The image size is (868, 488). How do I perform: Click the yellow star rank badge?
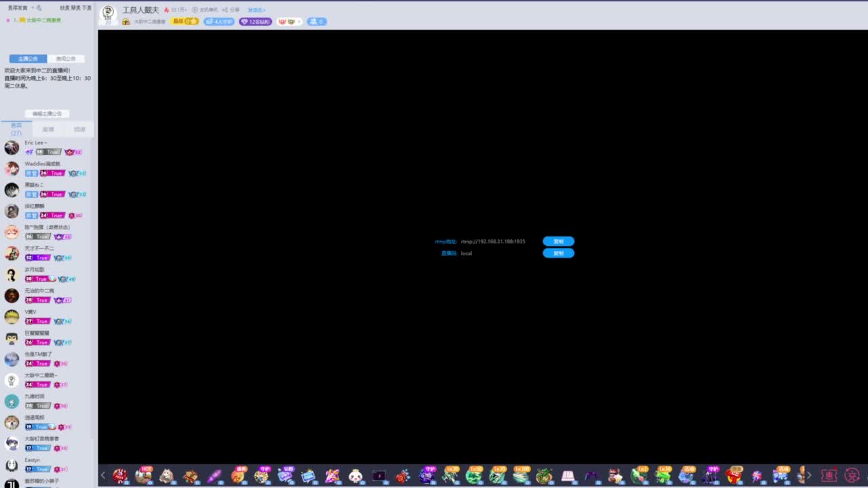[185, 22]
